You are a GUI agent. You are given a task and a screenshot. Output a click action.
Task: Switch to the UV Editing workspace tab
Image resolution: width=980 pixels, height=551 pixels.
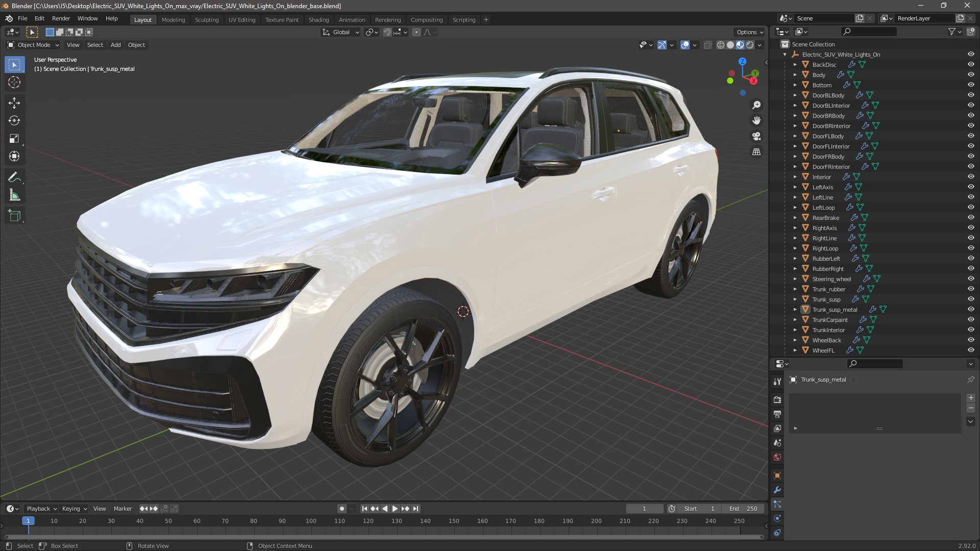click(242, 20)
